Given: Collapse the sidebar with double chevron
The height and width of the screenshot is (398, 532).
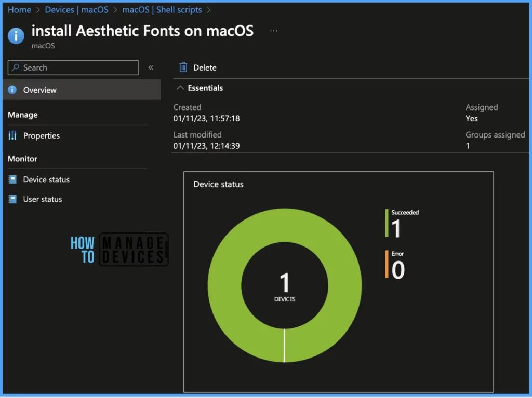Looking at the screenshot, I should (x=151, y=67).
